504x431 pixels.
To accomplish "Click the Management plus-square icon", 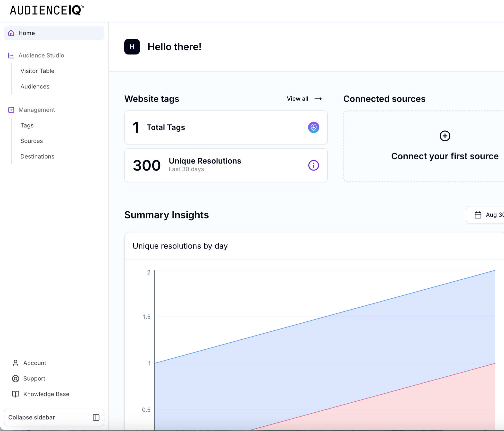I will (11, 110).
